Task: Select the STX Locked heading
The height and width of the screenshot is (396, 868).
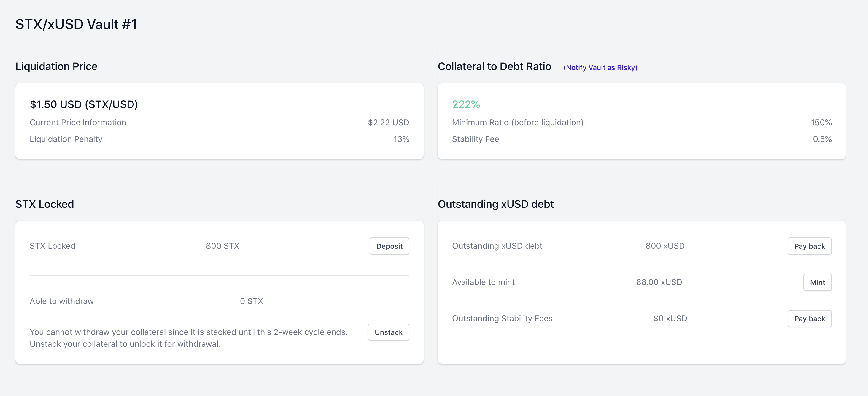Action: coord(44,204)
